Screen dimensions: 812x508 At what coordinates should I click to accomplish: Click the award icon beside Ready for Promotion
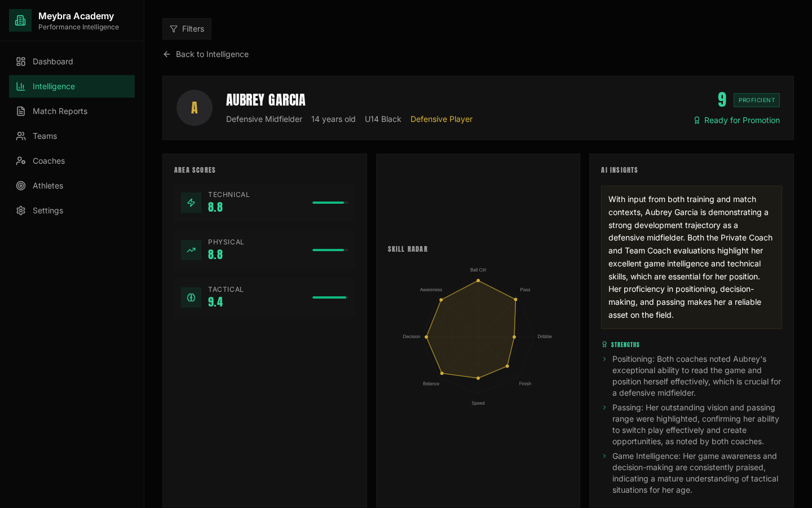tap(697, 120)
